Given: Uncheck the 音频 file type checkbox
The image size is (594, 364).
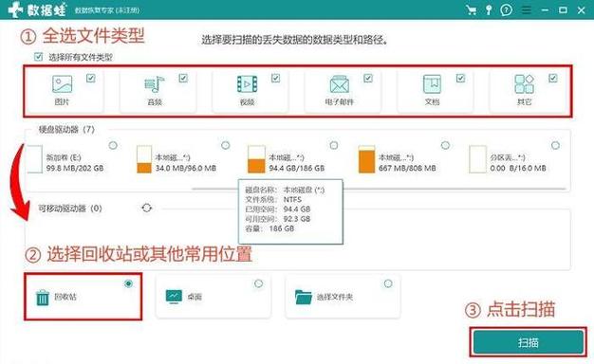Looking at the screenshot, I should (183, 78).
